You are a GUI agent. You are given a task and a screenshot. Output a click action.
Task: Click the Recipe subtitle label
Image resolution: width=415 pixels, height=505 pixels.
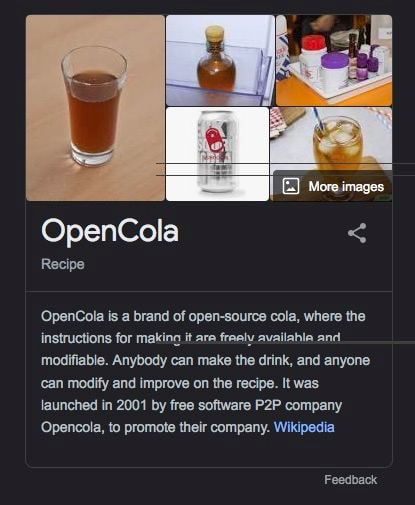[63, 264]
